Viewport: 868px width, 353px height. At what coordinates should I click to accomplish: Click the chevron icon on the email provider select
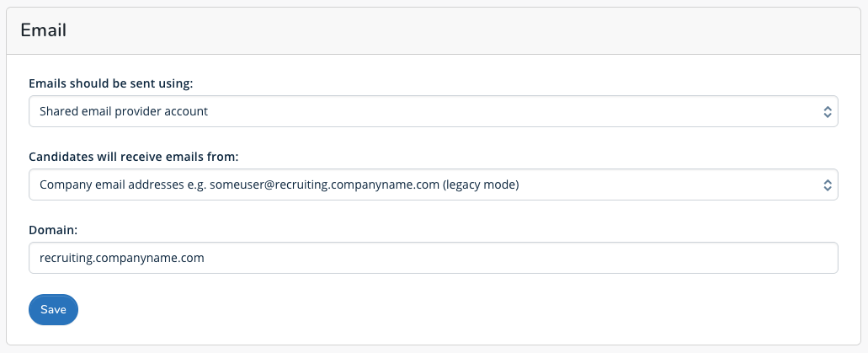pyautogui.click(x=827, y=111)
